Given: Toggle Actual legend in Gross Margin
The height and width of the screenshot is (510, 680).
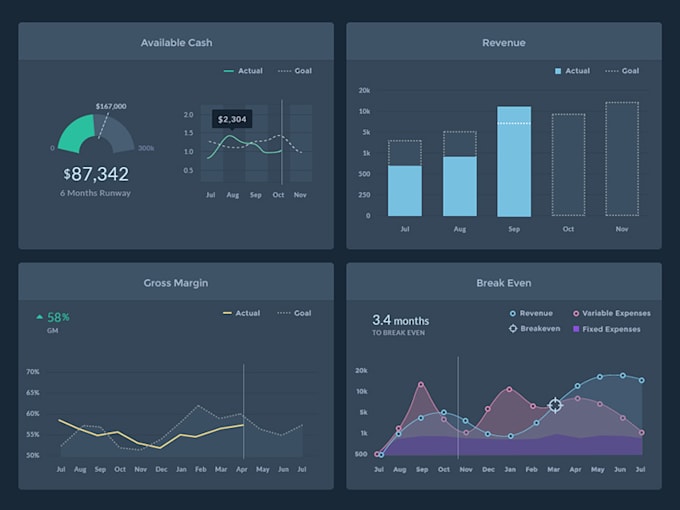Looking at the screenshot, I should pyautogui.click(x=241, y=313).
